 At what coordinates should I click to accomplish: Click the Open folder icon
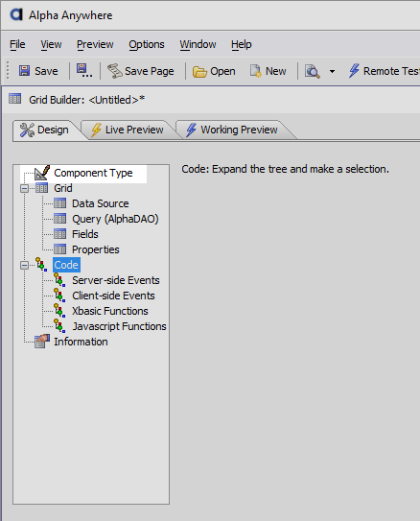click(199, 71)
